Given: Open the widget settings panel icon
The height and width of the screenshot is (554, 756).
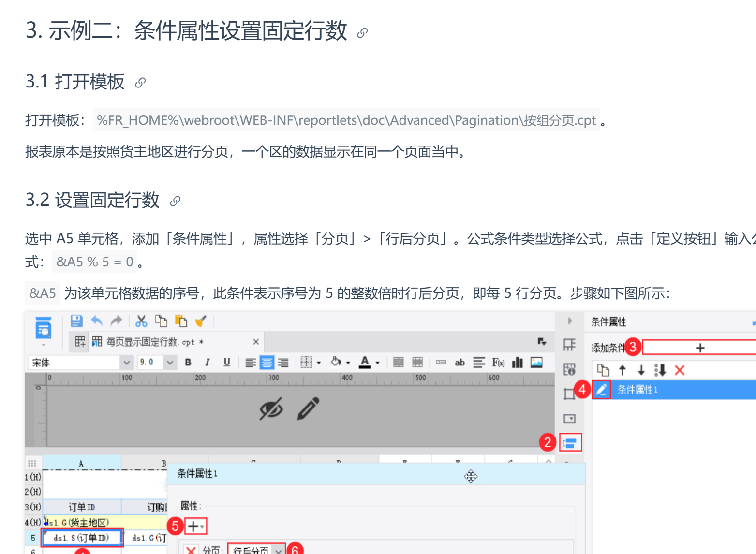Looking at the screenshot, I should [x=570, y=419].
